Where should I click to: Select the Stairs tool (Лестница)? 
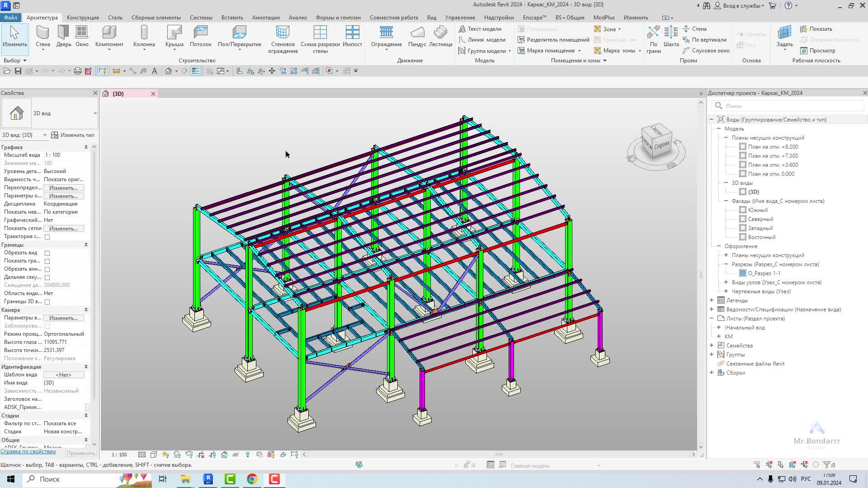(440, 36)
